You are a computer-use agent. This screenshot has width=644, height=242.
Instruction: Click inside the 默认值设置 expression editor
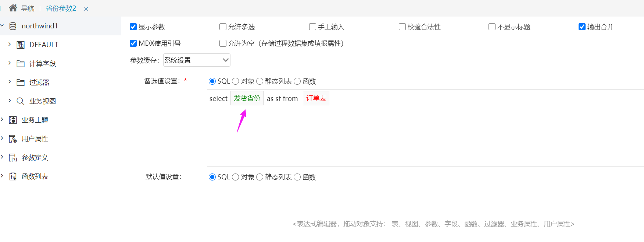point(425,214)
